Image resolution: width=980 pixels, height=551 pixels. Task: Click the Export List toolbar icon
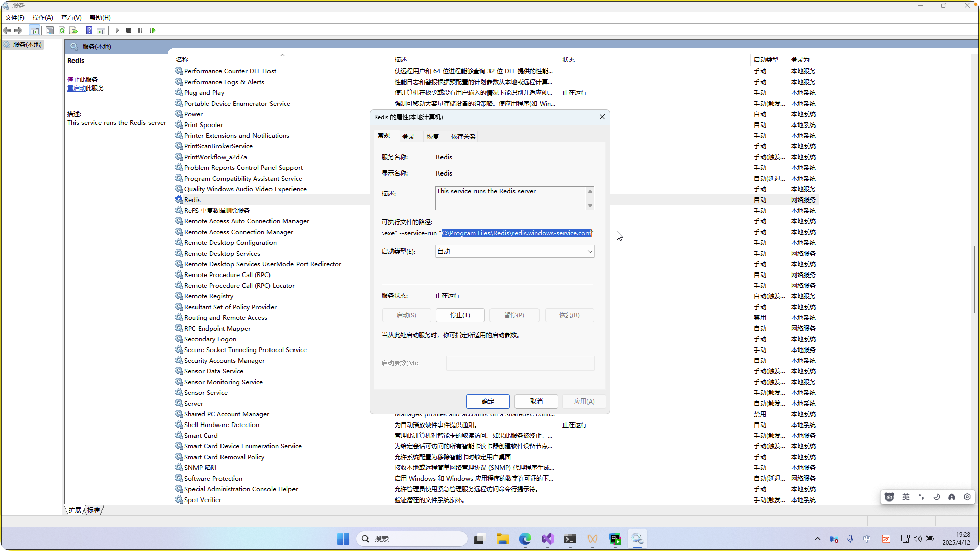pos(73,30)
